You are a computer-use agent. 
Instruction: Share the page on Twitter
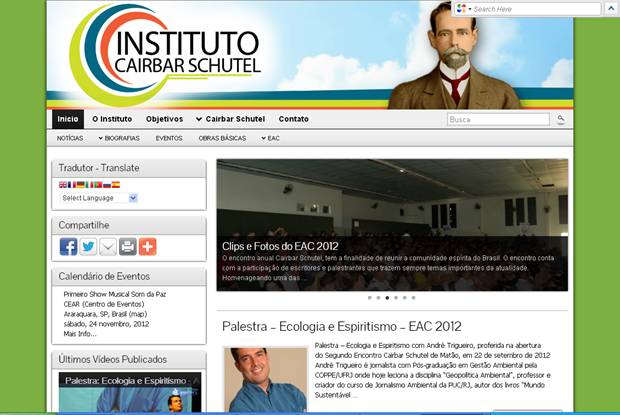88,247
